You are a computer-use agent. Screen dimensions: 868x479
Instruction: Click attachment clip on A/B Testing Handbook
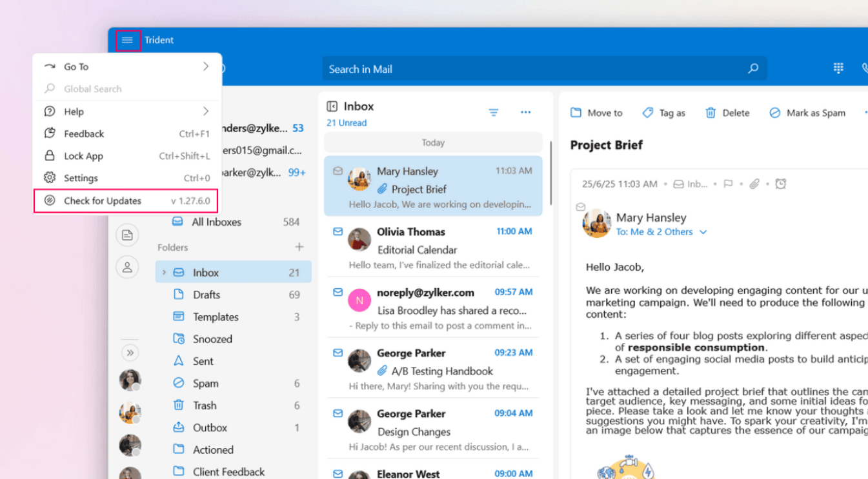(x=383, y=371)
